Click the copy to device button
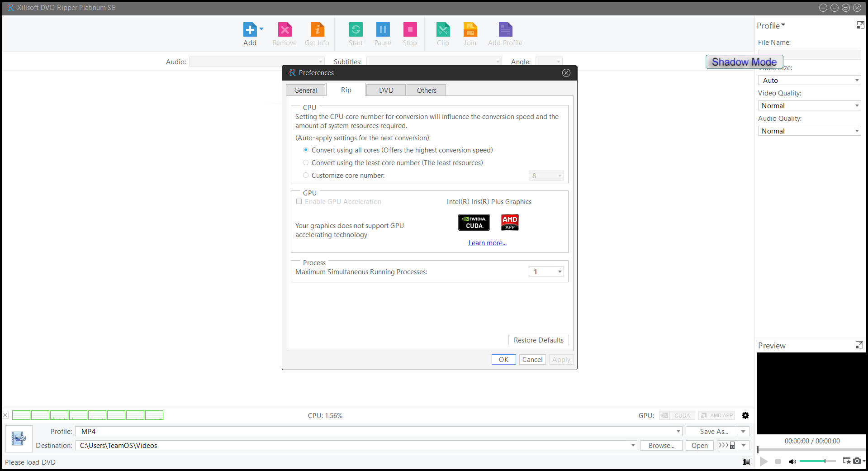 [726, 446]
